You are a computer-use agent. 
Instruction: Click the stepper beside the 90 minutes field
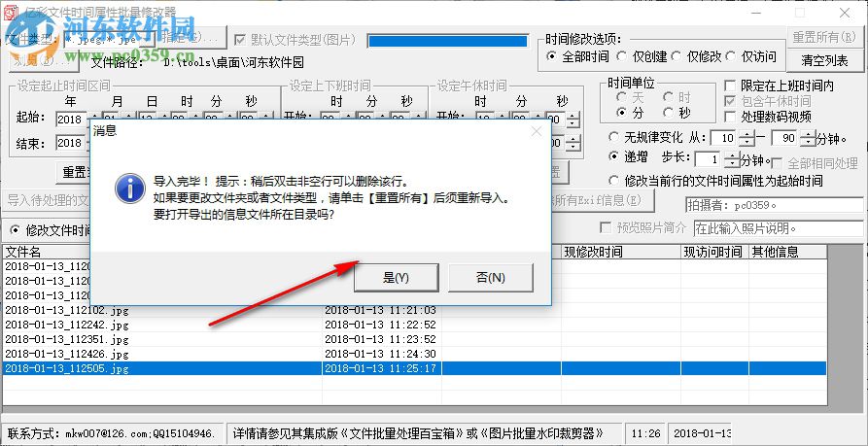[807, 138]
